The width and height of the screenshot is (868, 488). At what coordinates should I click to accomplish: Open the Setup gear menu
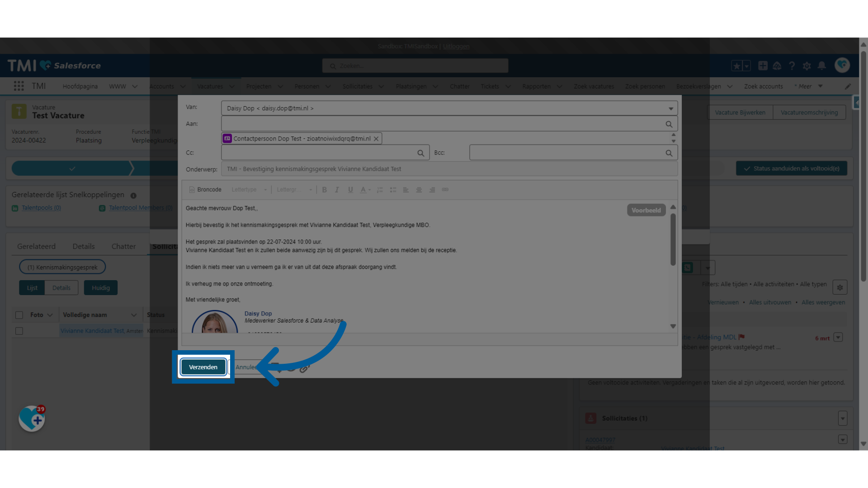click(x=807, y=66)
